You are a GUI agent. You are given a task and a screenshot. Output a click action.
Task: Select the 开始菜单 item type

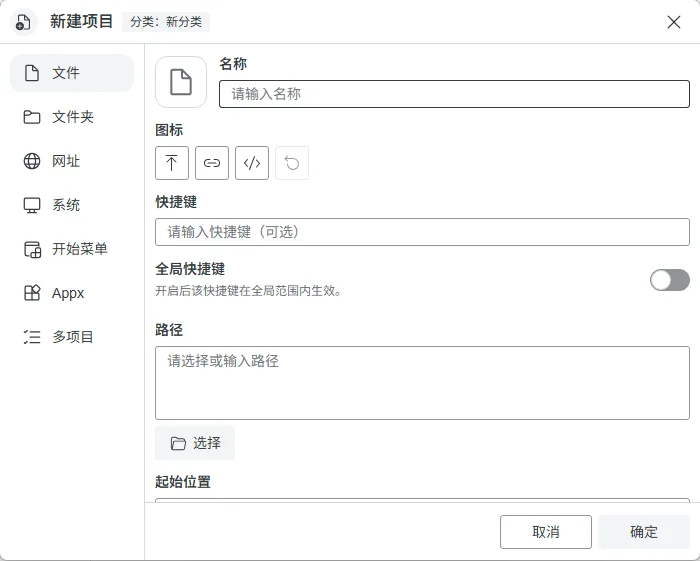72,249
